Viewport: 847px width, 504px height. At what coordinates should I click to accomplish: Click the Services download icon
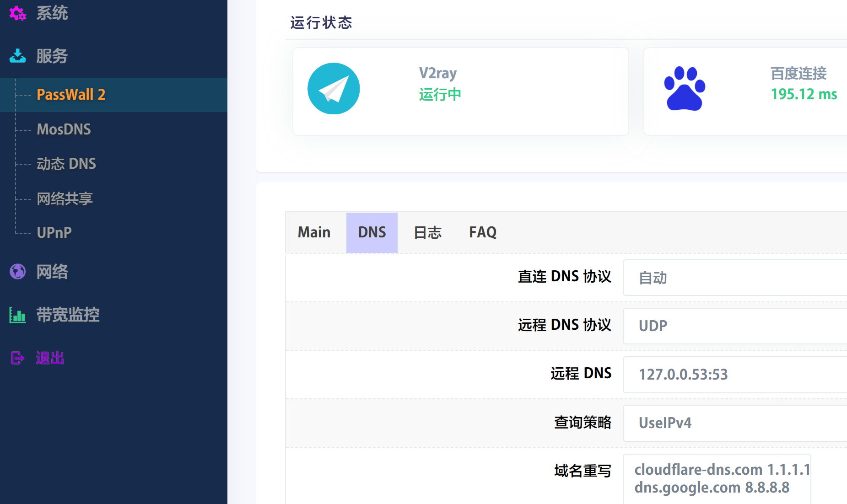(x=18, y=56)
